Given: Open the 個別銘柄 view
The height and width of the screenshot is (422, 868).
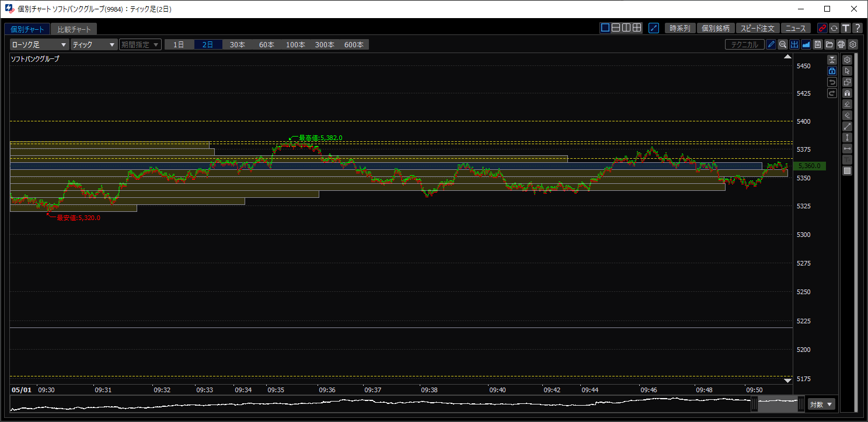Looking at the screenshot, I should [716, 28].
